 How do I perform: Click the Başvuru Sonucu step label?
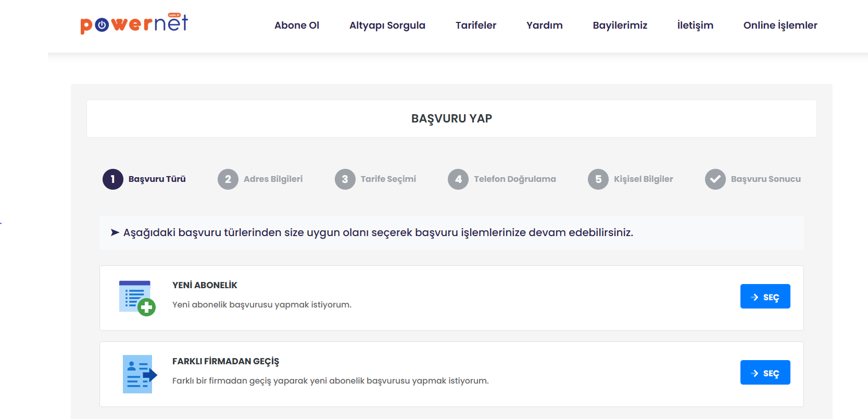click(x=765, y=179)
